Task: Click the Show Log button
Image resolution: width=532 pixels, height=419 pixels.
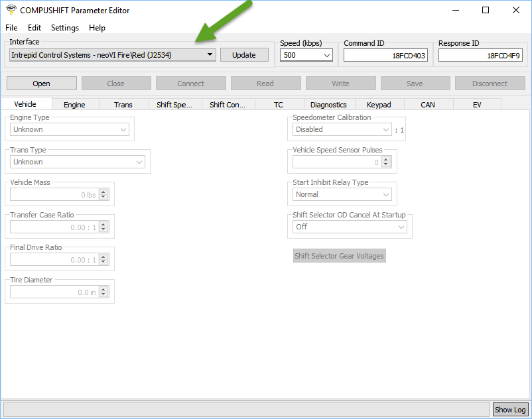Action: coord(511,410)
